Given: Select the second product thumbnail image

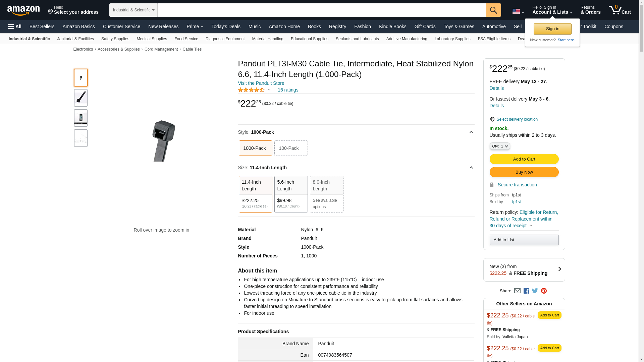Looking at the screenshot, I should tap(81, 98).
